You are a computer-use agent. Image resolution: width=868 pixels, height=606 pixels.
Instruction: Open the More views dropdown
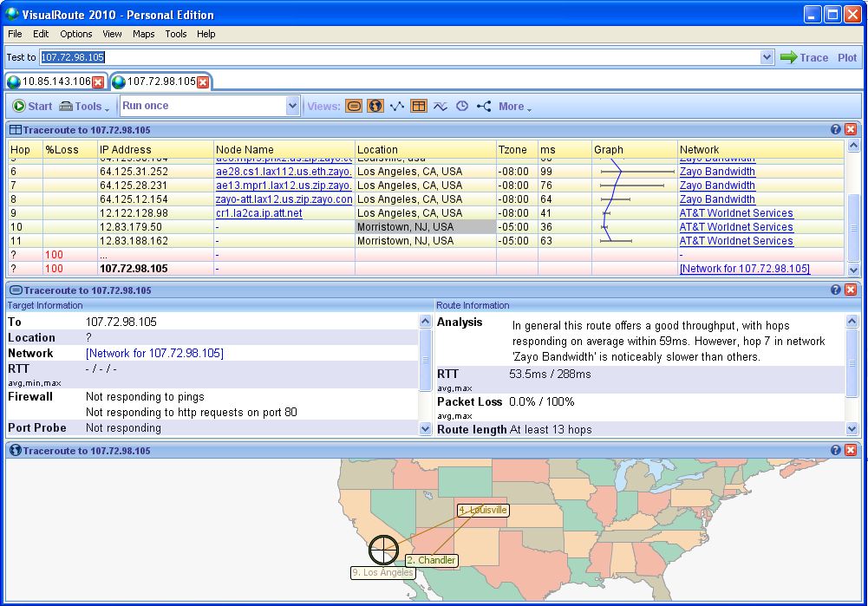point(514,107)
